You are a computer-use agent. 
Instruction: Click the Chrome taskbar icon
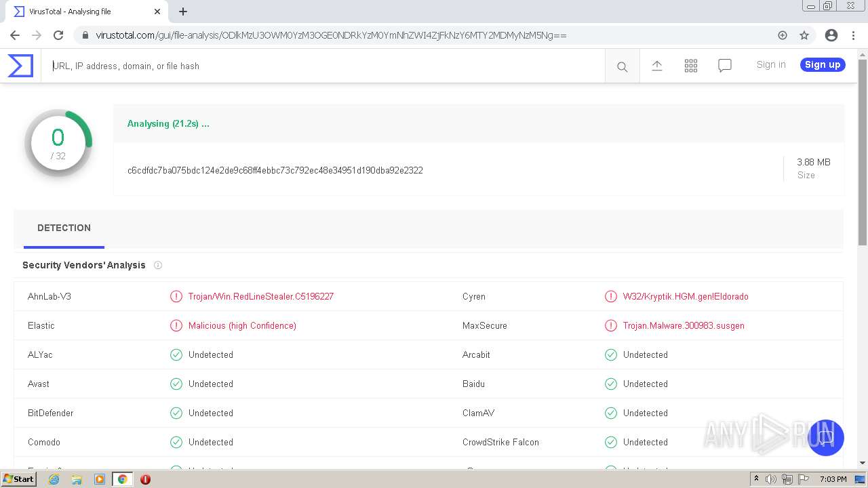coord(122,479)
